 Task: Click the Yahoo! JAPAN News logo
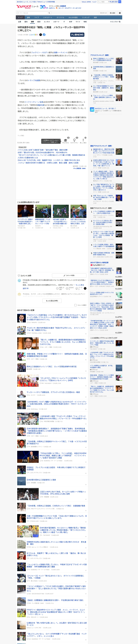28,7
